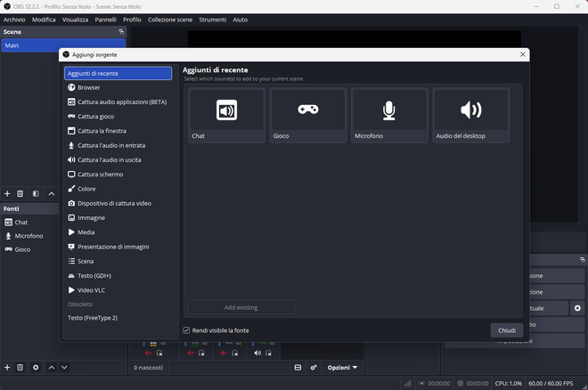588x390 pixels.
Task: Add a source with Fonti plus icon
Action: pyautogui.click(x=7, y=368)
